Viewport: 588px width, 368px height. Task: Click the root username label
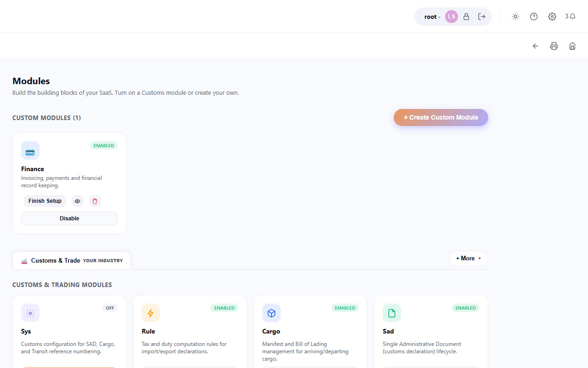coord(430,17)
